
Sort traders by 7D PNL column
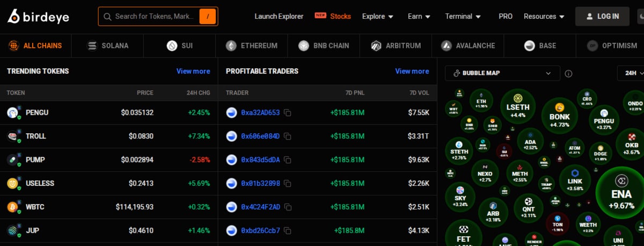coord(355,93)
